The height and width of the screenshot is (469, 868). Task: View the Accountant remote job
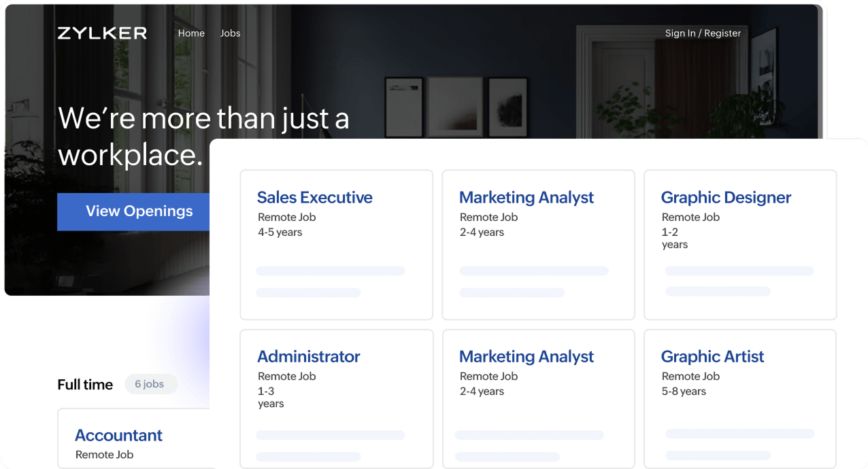tap(118, 435)
